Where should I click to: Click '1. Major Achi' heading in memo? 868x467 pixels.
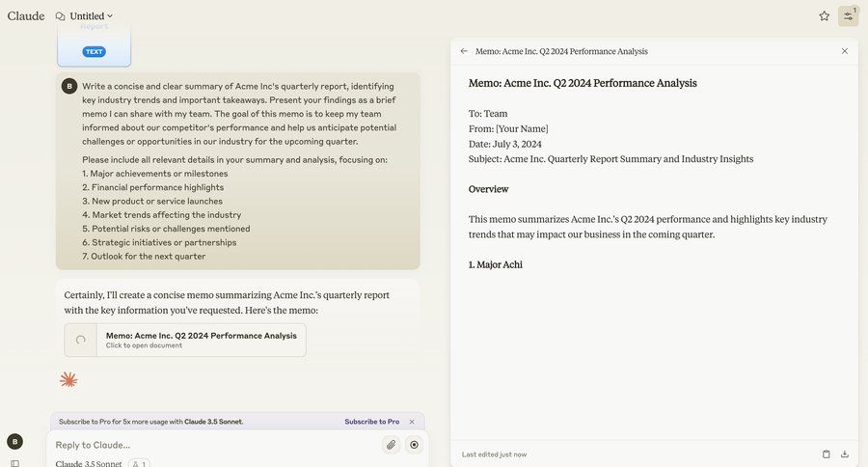(496, 264)
